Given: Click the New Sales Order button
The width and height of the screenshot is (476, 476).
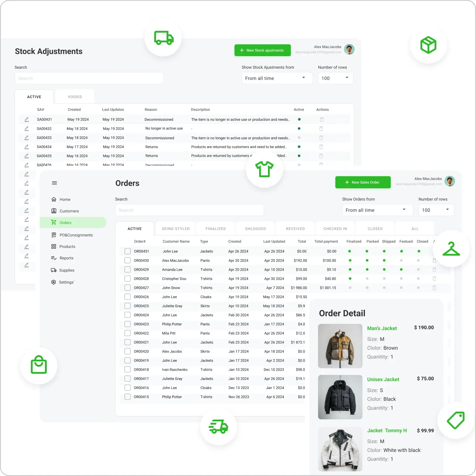Looking at the screenshot, I should pos(363,182).
